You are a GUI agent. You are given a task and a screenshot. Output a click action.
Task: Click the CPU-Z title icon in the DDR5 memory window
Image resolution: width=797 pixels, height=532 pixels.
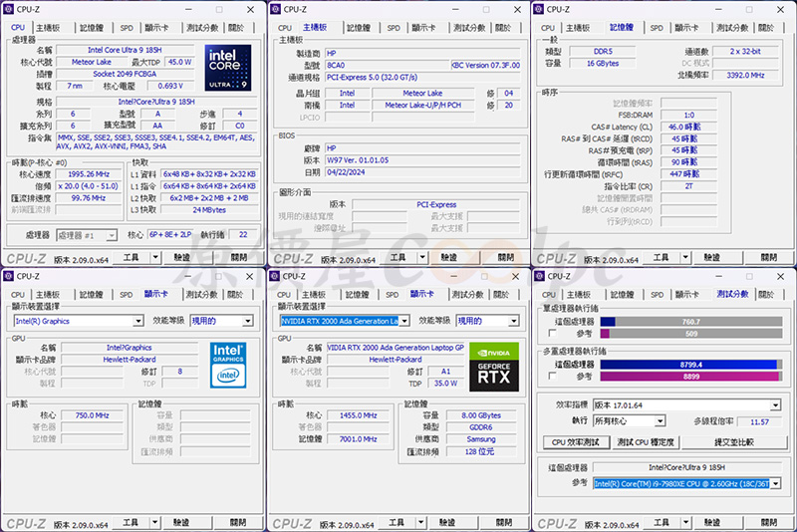click(539, 9)
